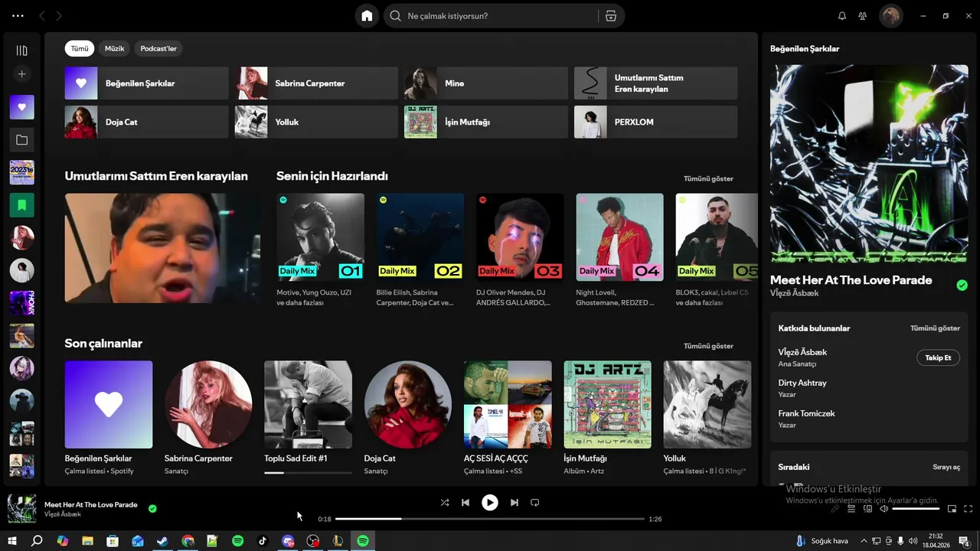
Task: Click Windows Start button
Action: click(11, 541)
